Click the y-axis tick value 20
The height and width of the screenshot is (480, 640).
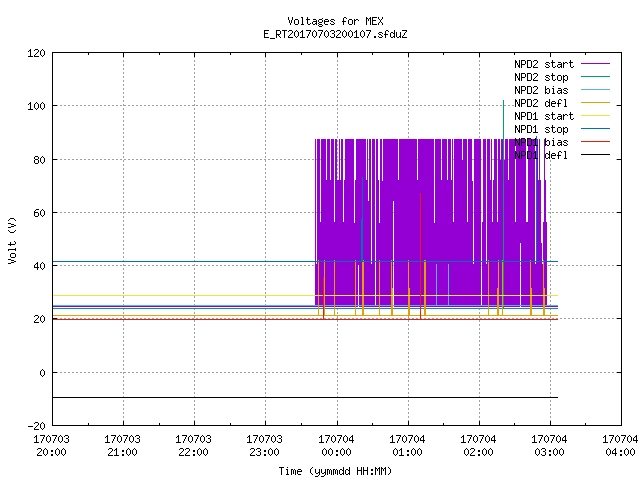pos(39,319)
